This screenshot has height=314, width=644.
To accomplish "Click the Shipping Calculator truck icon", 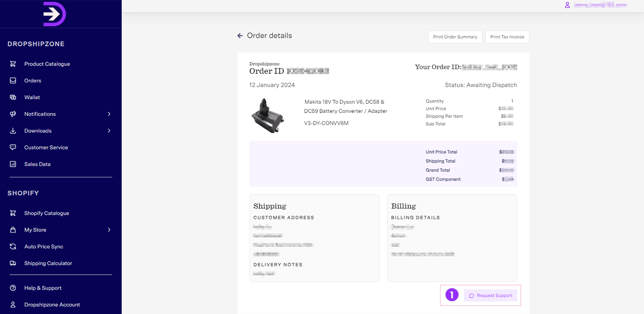I will 13,263.
